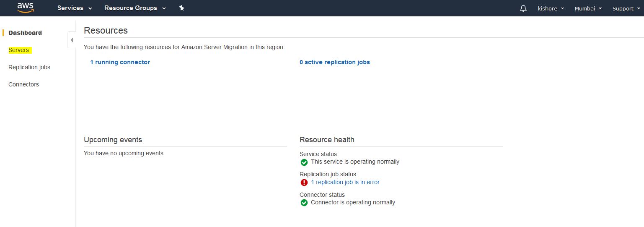Change region using the Mumbai dropdown

588,8
